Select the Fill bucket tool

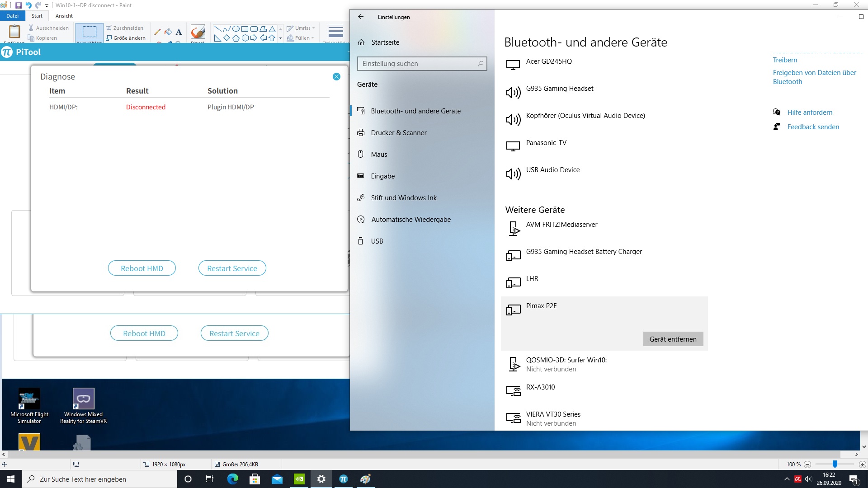click(168, 32)
